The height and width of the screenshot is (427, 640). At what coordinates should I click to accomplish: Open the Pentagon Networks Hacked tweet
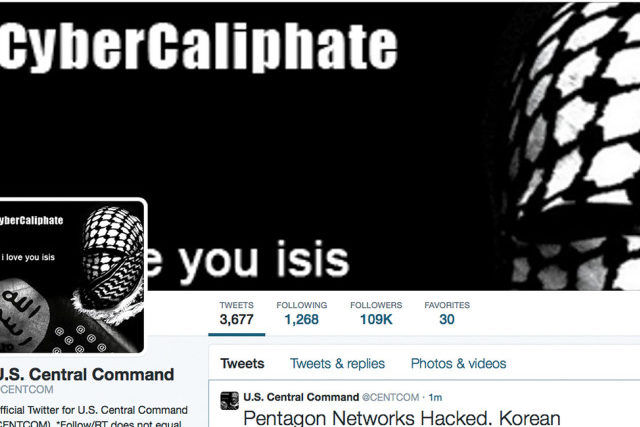click(402, 418)
